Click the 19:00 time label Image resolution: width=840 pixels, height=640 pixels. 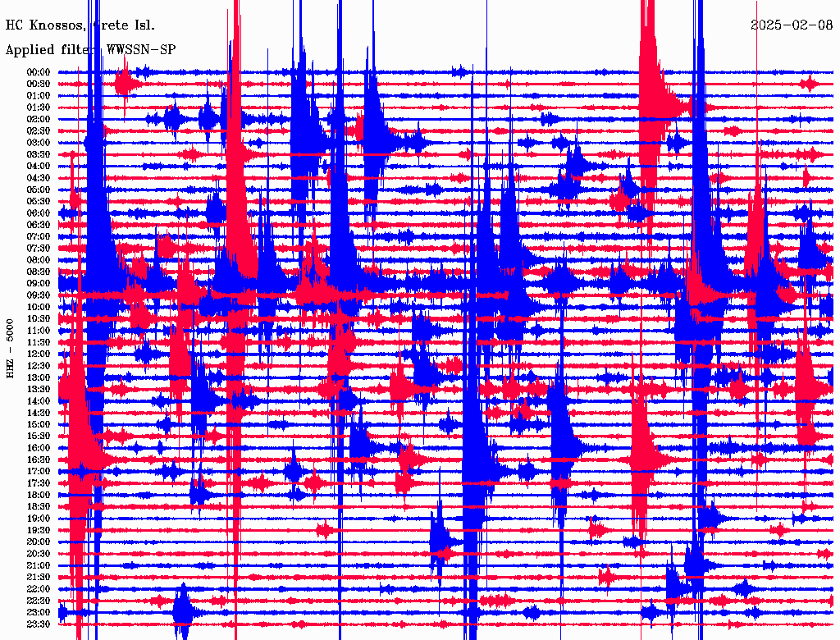[39, 519]
